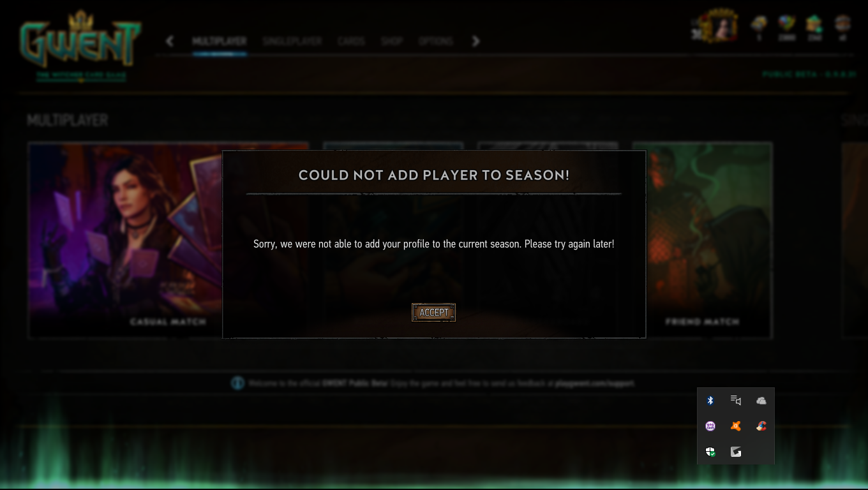Open the GOG Galaxy tray icon
Image resolution: width=868 pixels, height=490 pixels.
(710, 426)
